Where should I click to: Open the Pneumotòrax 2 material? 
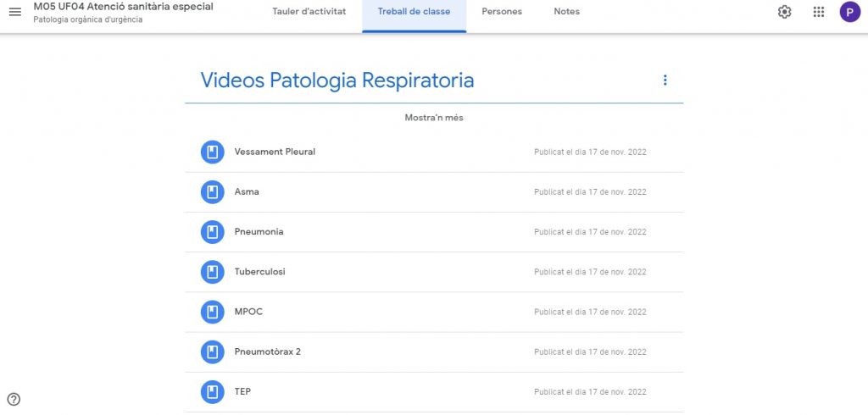[x=267, y=351]
